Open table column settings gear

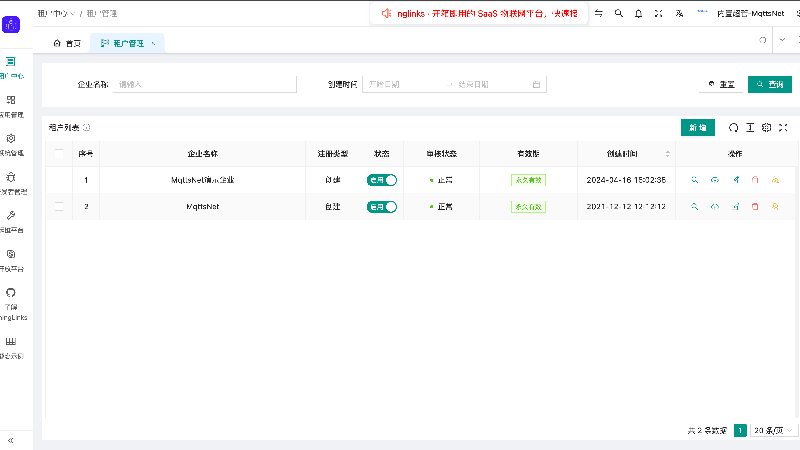[x=766, y=128]
